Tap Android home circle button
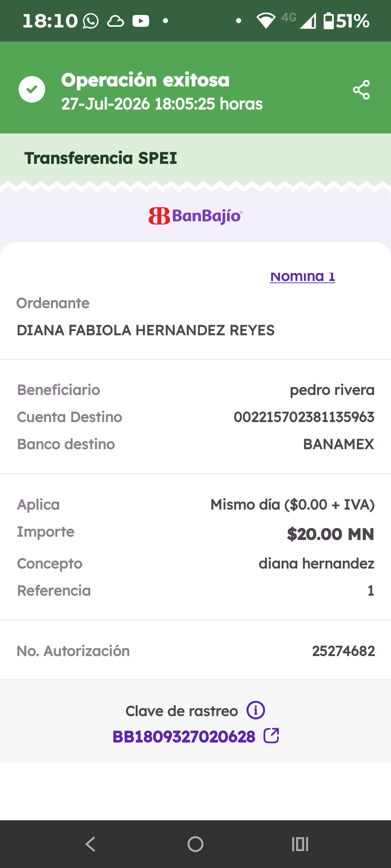391x868 pixels. point(195,844)
